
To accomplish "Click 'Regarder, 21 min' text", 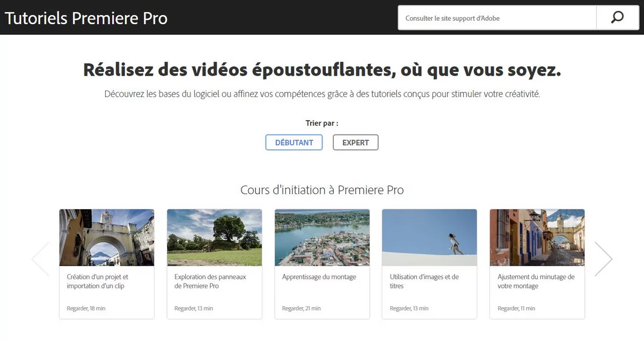I will point(302,308).
